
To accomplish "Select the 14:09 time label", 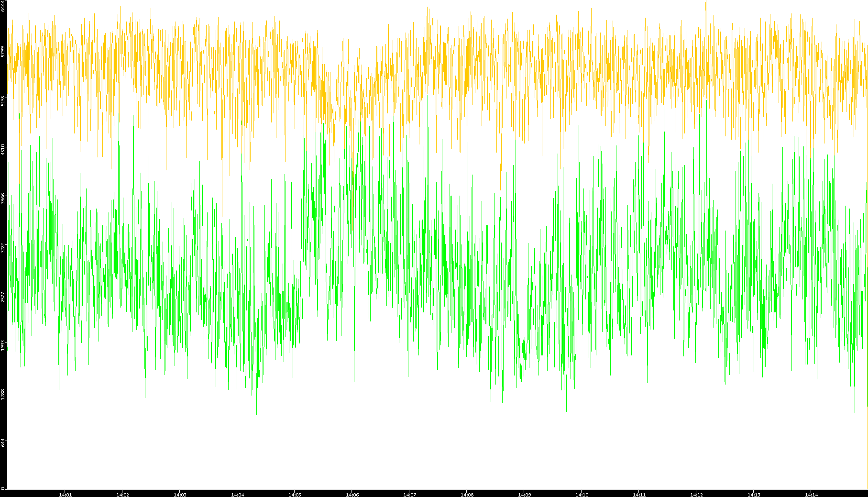I will 524,495.
